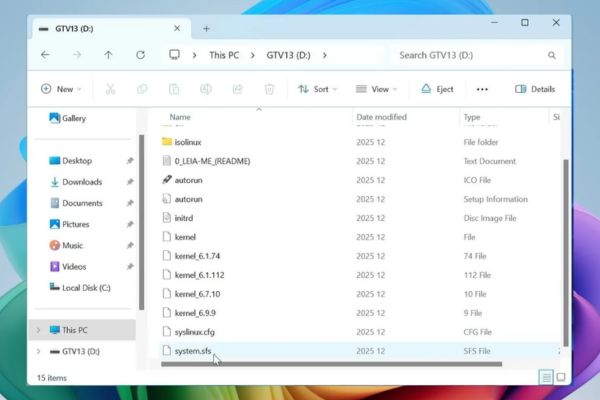Unpin Music using its pin icon

(x=130, y=245)
